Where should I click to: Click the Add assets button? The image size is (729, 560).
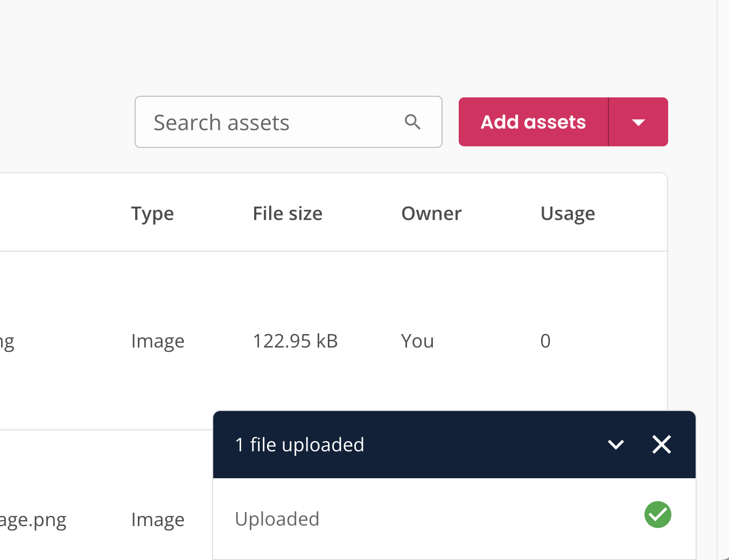533,122
